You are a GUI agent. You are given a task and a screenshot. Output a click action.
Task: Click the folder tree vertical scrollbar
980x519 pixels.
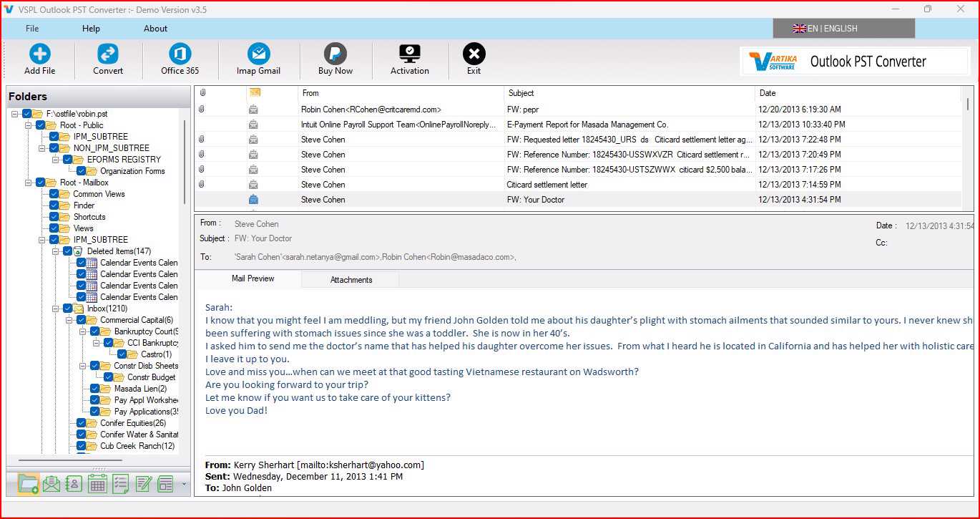click(185, 161)
